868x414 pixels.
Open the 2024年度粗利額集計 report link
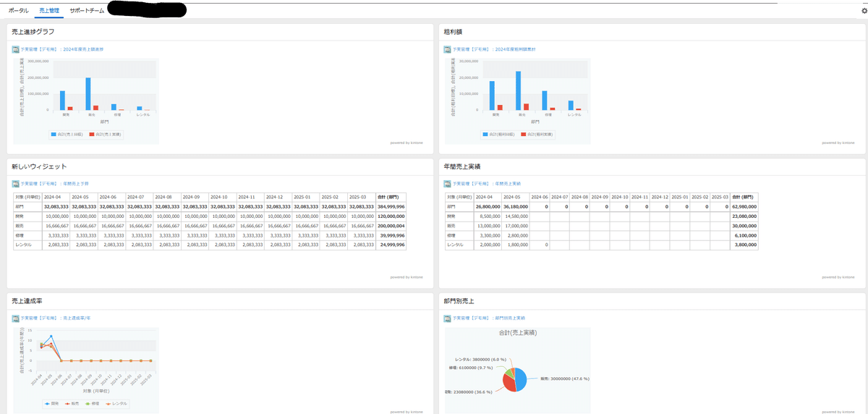(515, 49)
